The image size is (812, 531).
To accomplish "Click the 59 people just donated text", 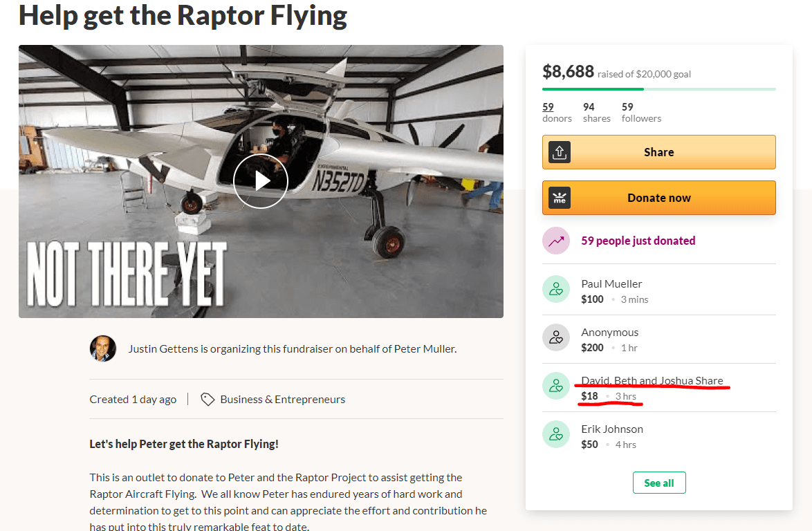I will 638,241.
